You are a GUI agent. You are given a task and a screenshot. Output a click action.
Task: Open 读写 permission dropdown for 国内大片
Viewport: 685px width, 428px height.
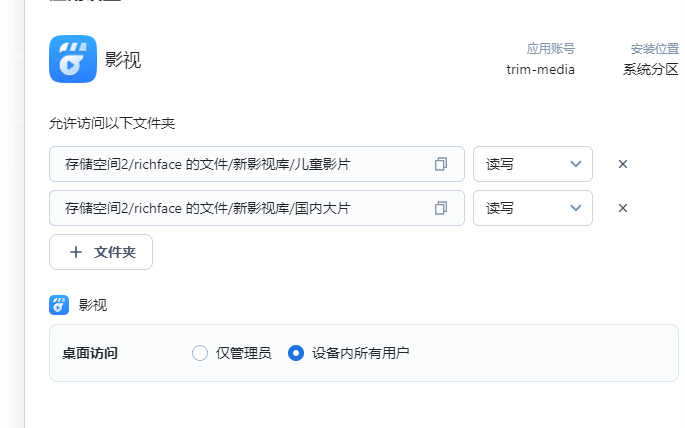point(533,208)
